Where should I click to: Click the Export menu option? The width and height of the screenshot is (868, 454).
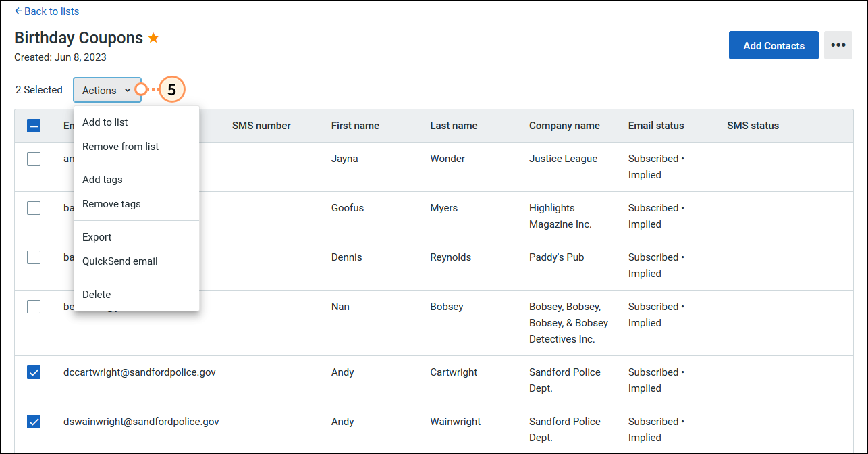[x=97, y=236]
